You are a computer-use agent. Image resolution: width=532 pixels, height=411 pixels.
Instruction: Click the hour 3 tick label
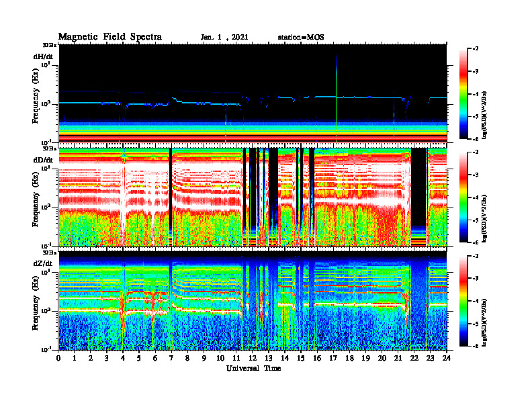[107, 359]
